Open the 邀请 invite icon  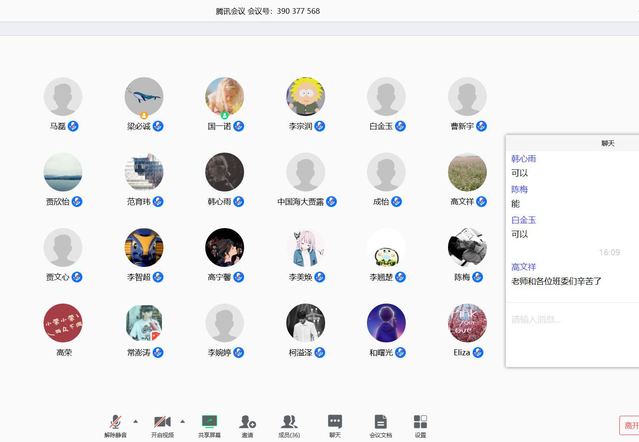tap(247, 424)
